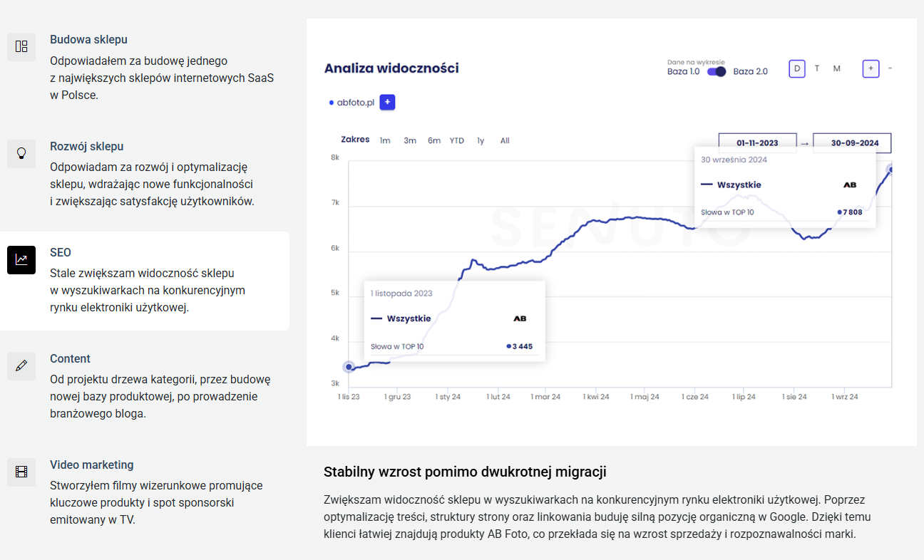Click the Budowa sklepu layout icon
The image size is (924, 560).
point(21,47)
